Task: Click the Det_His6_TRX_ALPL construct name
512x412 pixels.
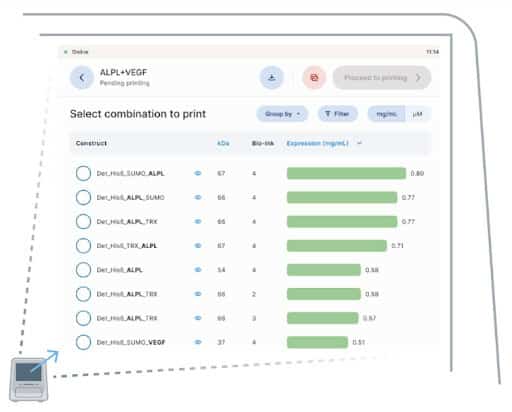Action: click(x=127, y=246)
